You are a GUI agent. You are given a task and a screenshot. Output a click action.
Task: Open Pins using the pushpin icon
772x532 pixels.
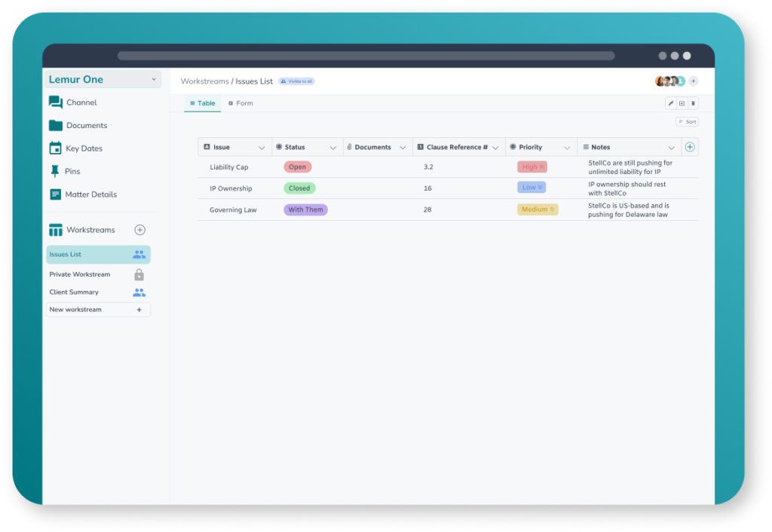[55, 172]
